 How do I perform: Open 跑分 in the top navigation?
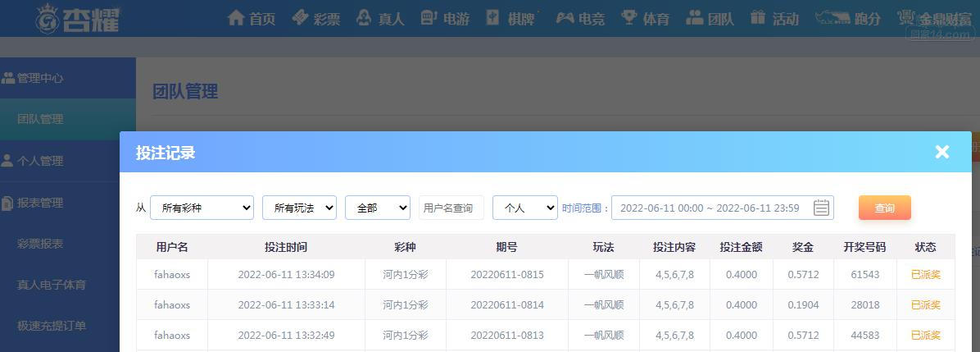868,19
